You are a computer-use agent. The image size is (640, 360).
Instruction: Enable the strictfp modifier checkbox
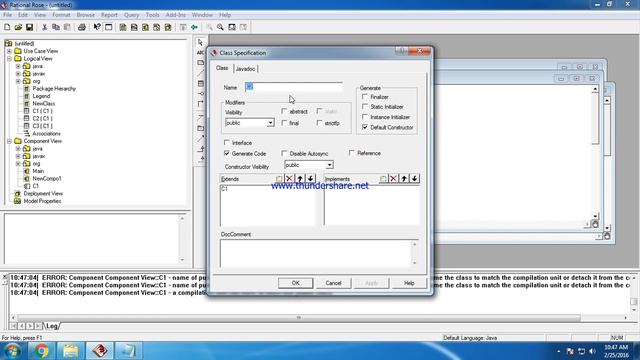pos(319,123)
